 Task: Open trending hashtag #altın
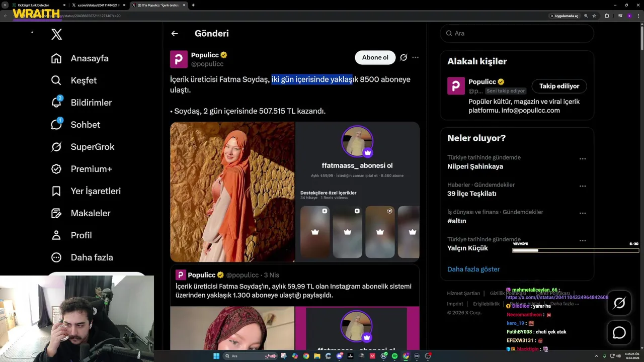[x=457, y=221]
